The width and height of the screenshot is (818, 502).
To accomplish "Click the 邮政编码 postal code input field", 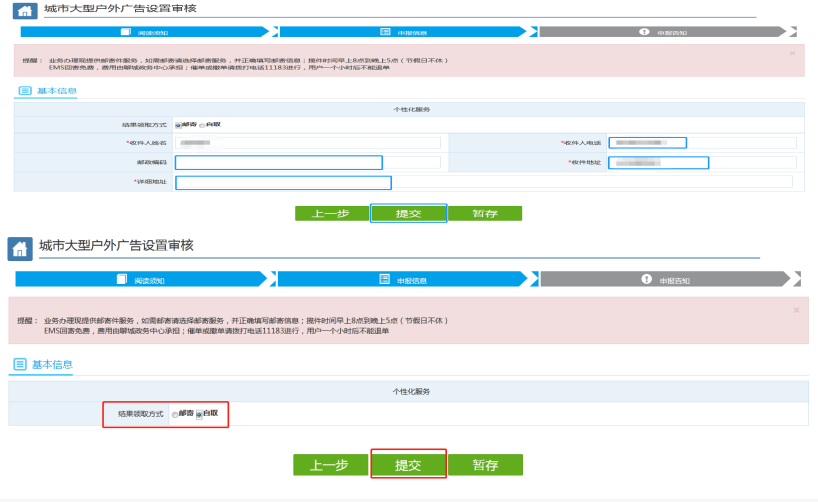I will click(279, 163).
